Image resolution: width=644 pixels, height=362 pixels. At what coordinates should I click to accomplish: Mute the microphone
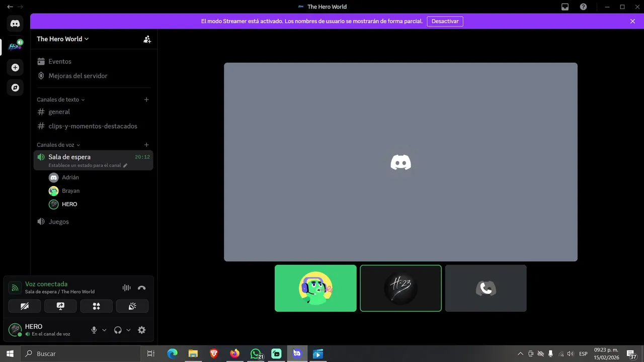(x=94, y=330)
